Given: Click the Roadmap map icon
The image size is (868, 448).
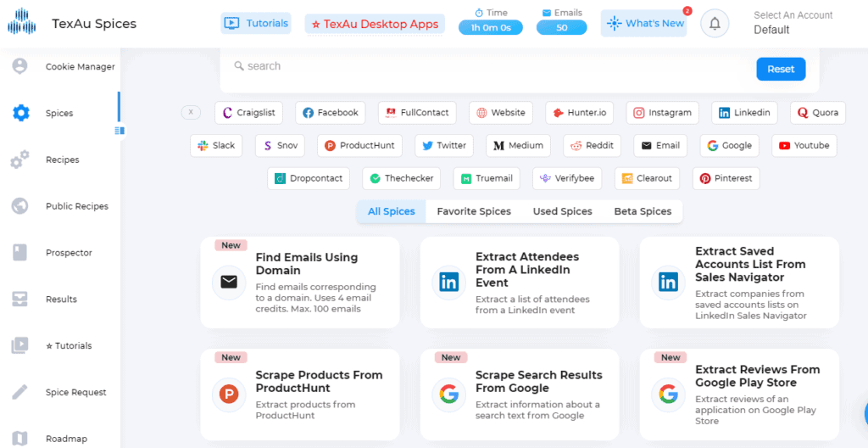Looking at the screenshot, I should (20, 439).
